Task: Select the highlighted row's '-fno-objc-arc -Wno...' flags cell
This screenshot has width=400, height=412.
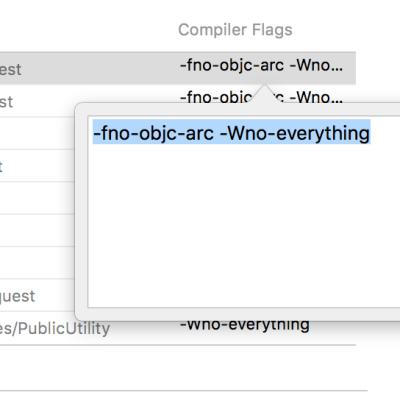Action: click(261, 65)
